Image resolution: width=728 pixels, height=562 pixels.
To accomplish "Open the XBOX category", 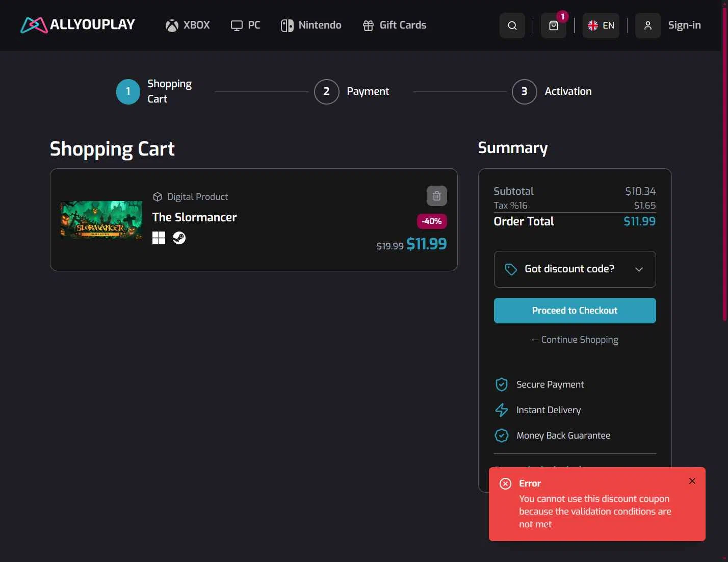I will pos(188,25).
